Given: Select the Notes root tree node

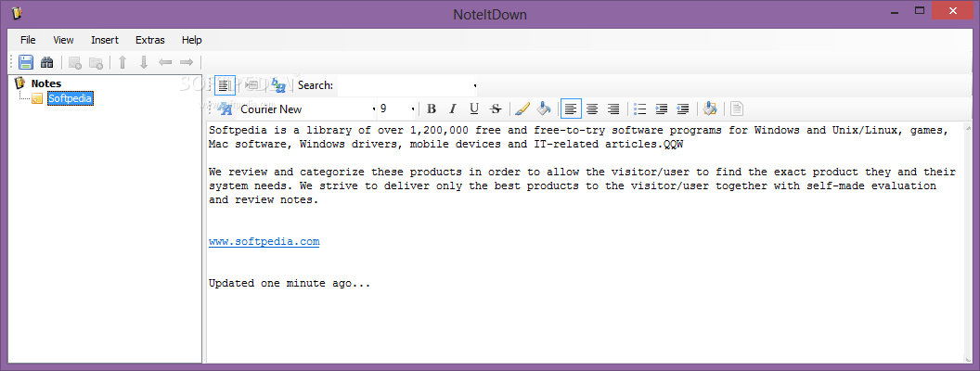Looking at the screenshot, I should (x=46, y=83).
